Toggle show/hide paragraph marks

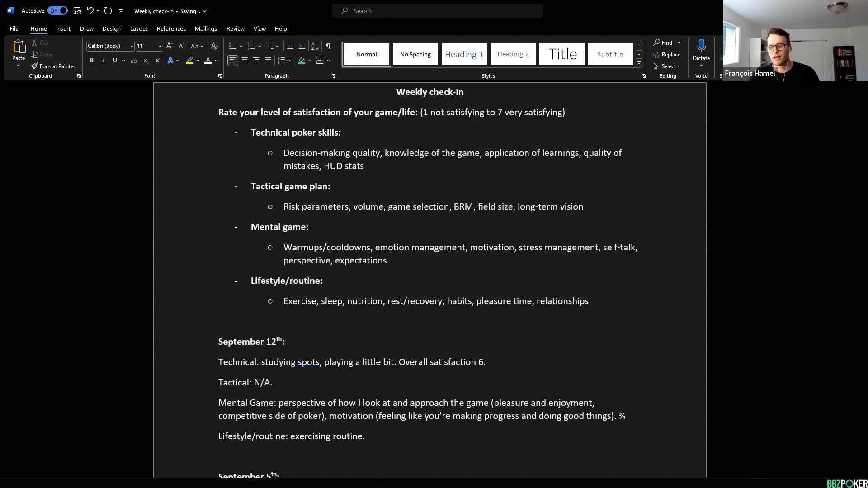tap(328, 46)
